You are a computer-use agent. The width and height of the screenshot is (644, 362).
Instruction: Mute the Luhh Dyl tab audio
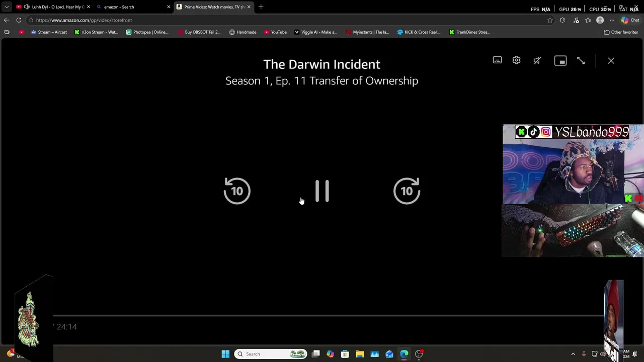point(27,7)
